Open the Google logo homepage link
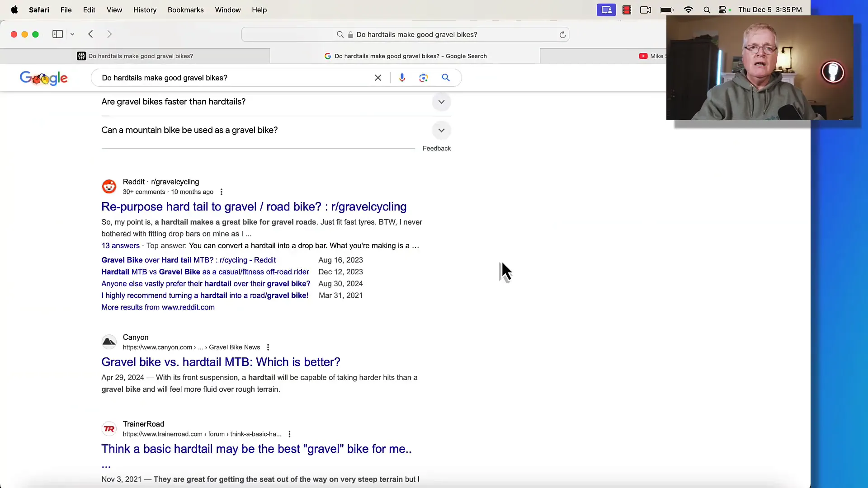The image size is (868, 488). tap(44, 78)
